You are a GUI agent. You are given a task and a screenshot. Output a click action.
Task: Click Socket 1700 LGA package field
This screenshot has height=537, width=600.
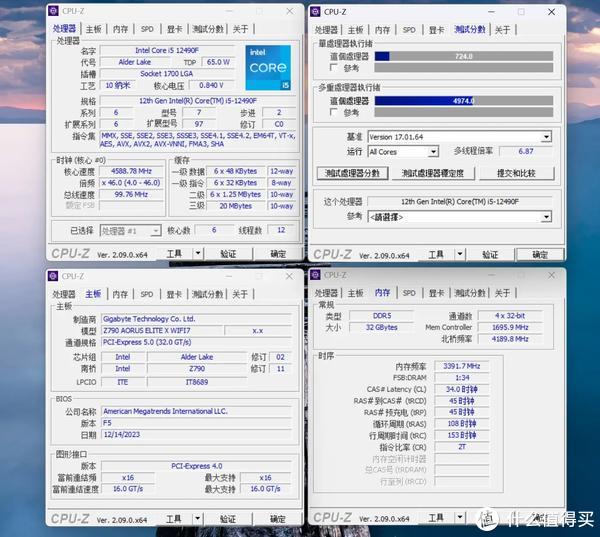[x=167, y=73]
